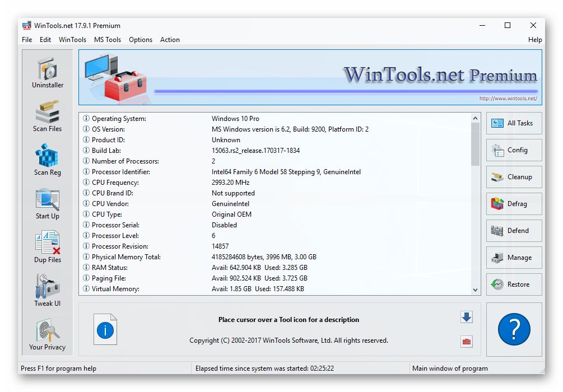Viewport: 563px width, 392px height.
Task: Click 'Main window of program' status text
Action: click(450, 368)
